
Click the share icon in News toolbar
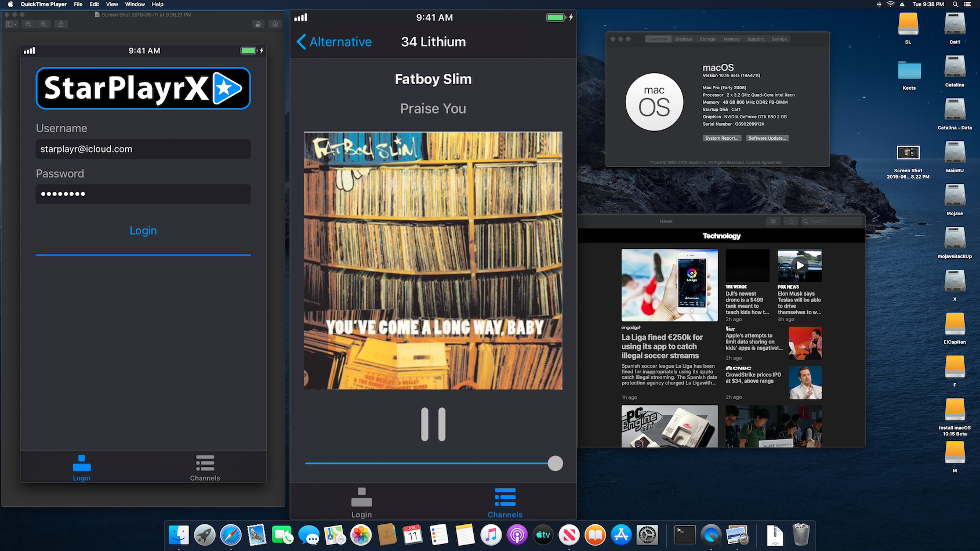pos(791,221)
